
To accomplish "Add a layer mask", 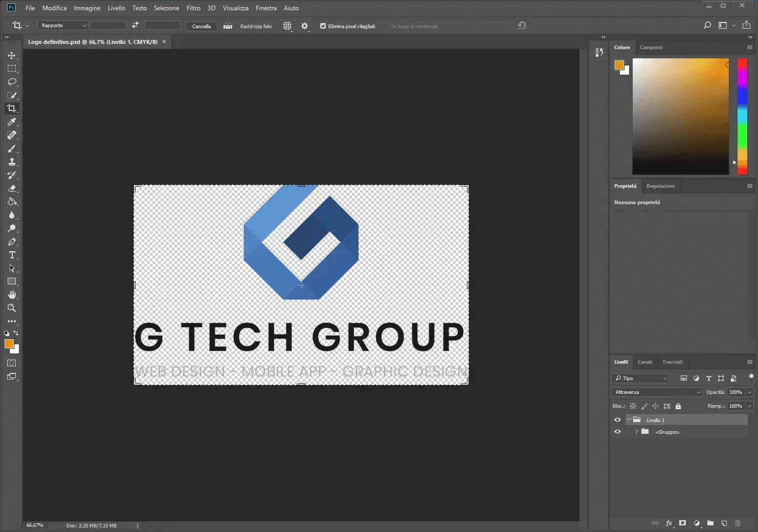I will [x=682, y=523].
